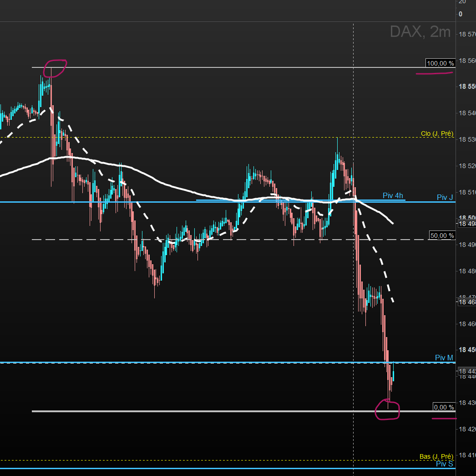
Task: Click the 18 53 price axis label
Action: [x=467, y=139]
